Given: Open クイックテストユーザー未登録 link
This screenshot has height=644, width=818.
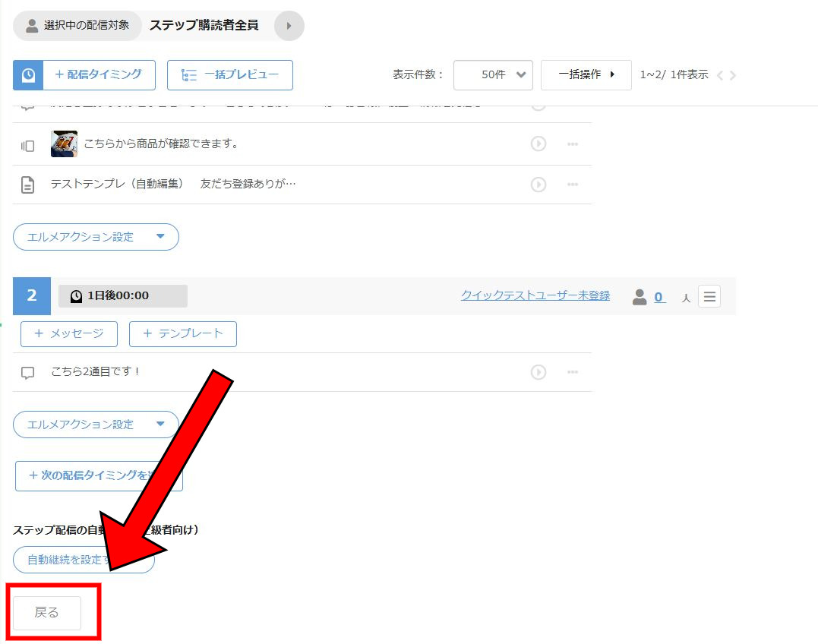Looking at the screenshot, I should click(535, 295).
